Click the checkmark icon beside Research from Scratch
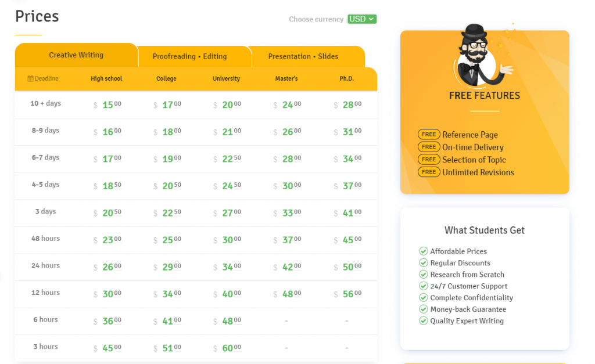The height and width of the screenshot is (364, 595). pos(424,274)
